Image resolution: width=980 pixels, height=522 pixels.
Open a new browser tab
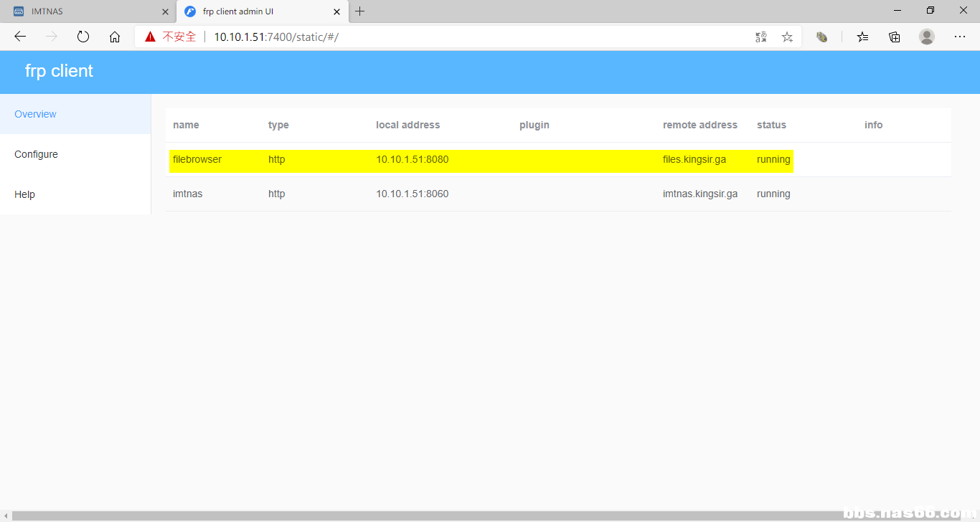360,11
